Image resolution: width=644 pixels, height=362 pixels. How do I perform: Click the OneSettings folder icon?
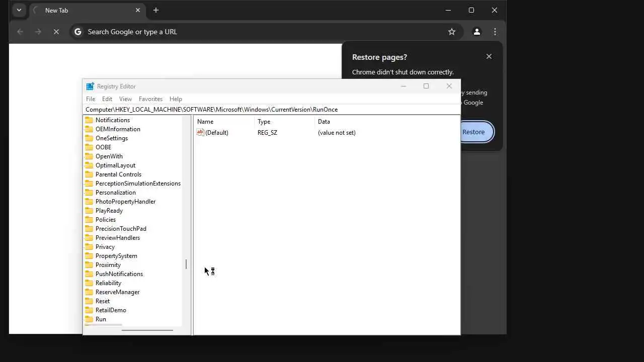point(89,138)
